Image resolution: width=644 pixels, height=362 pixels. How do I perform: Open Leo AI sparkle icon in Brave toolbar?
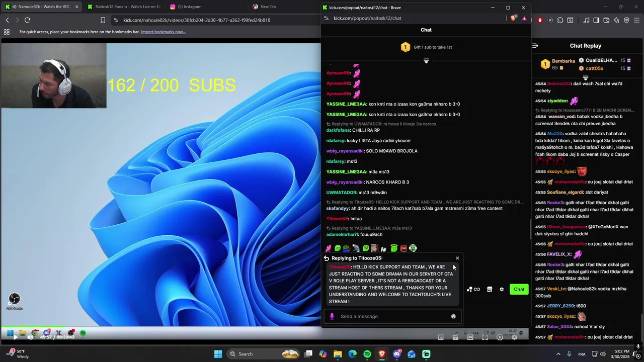coord(616,20)
